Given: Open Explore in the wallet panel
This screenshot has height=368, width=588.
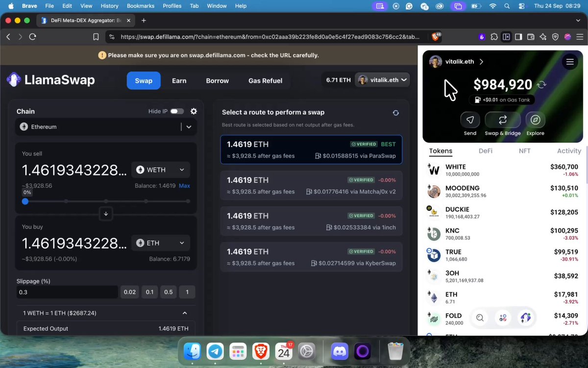Looking at the screenshot, I should click(536, 120).
